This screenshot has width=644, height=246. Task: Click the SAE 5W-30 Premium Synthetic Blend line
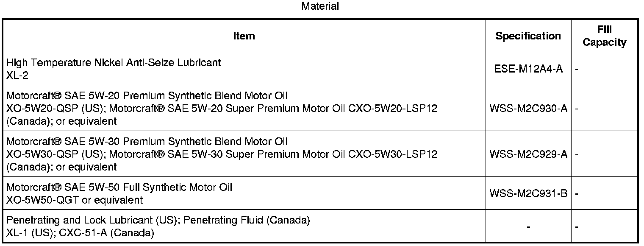[147, 141]
